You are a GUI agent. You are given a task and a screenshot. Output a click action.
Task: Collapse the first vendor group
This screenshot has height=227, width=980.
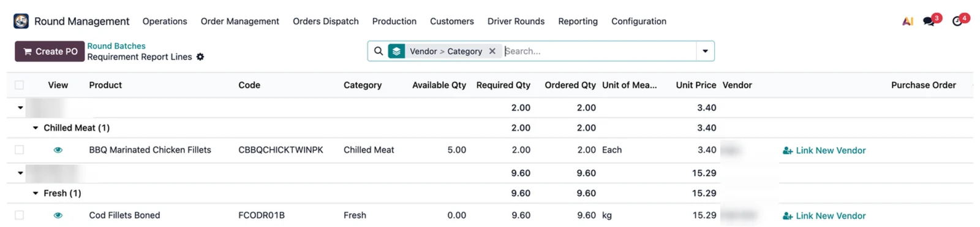20,108
